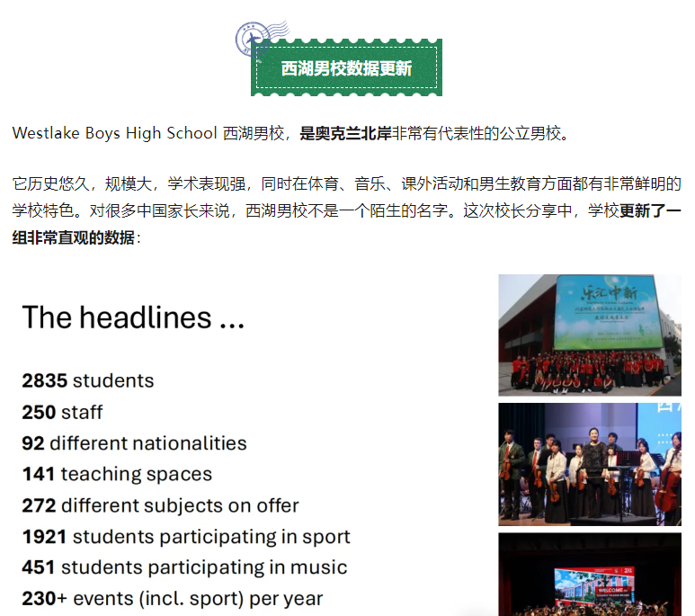Click the sentence 西湖男校不是一个陌生的名字
Viewport: 695px width, 616px height.
click(x=347, y=210)
